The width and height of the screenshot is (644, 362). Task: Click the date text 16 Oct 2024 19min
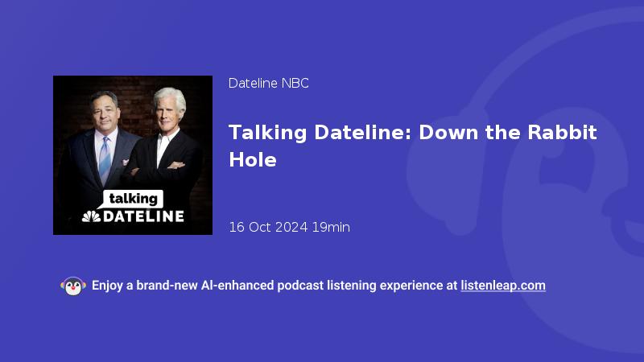[289, 227]
